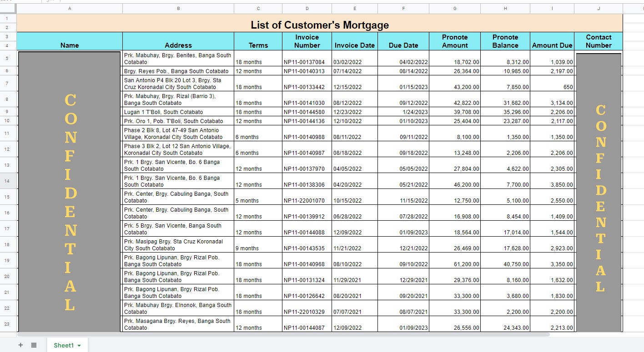The image size is (644, 352).
Task: Click the 'Amount Due' header cell
Action: coord(552,41)
